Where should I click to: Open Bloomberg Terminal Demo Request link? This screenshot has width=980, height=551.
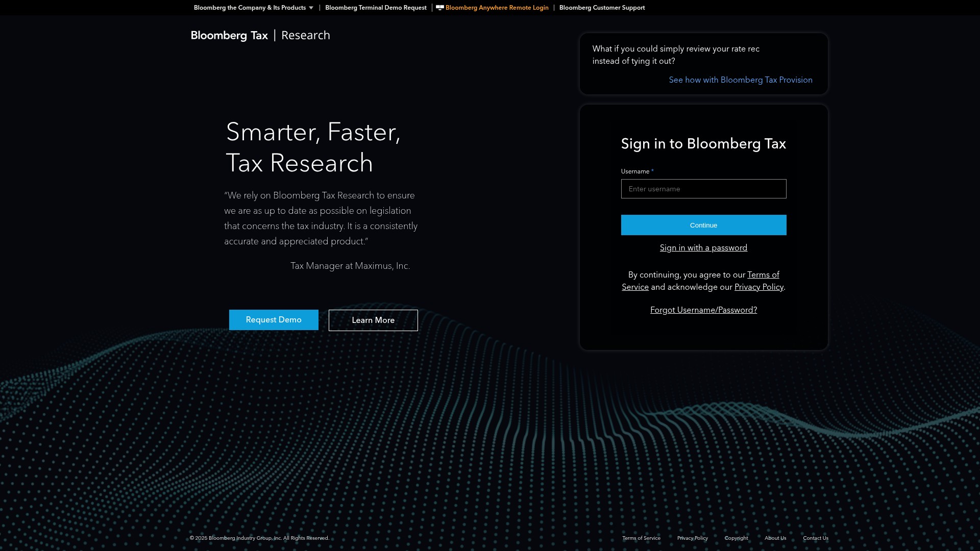pos(376,8)
